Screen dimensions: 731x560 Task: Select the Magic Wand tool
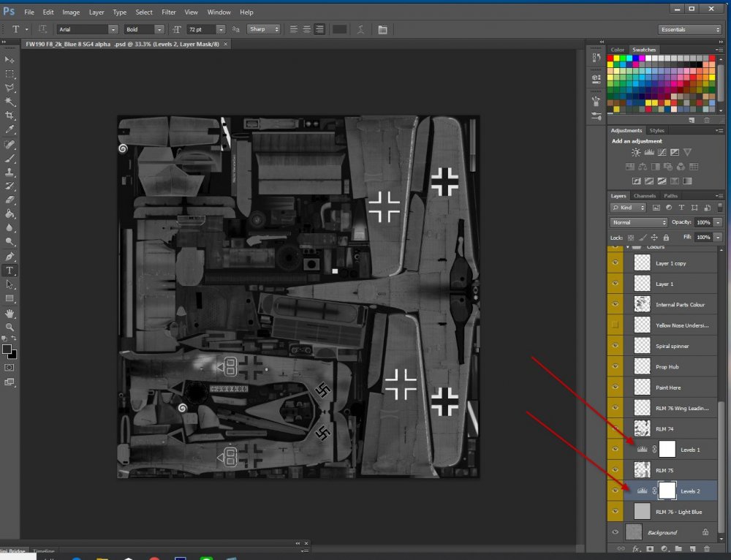(x=10, y=102)
